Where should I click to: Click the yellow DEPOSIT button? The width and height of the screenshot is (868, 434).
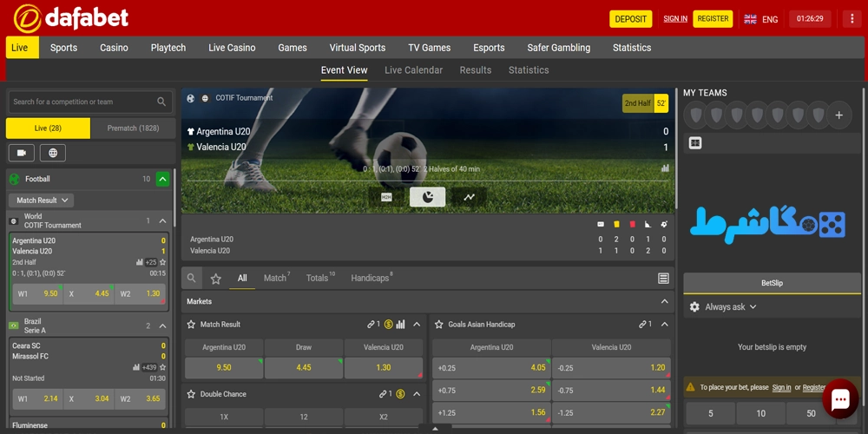click(630, 19)
